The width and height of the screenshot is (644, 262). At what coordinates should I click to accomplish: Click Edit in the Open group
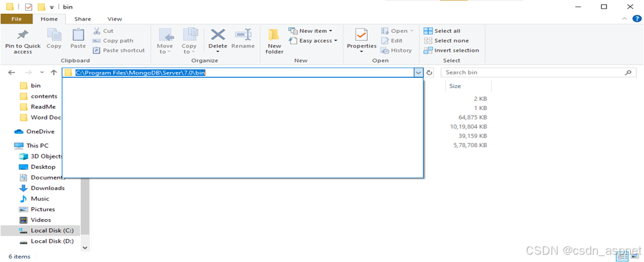point(392,41)
